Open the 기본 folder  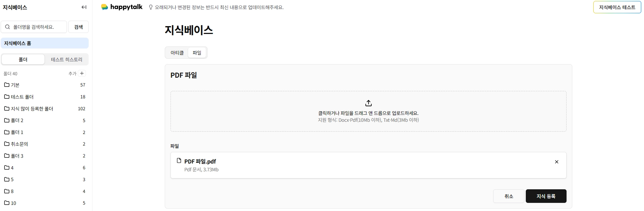click(44, 85)
